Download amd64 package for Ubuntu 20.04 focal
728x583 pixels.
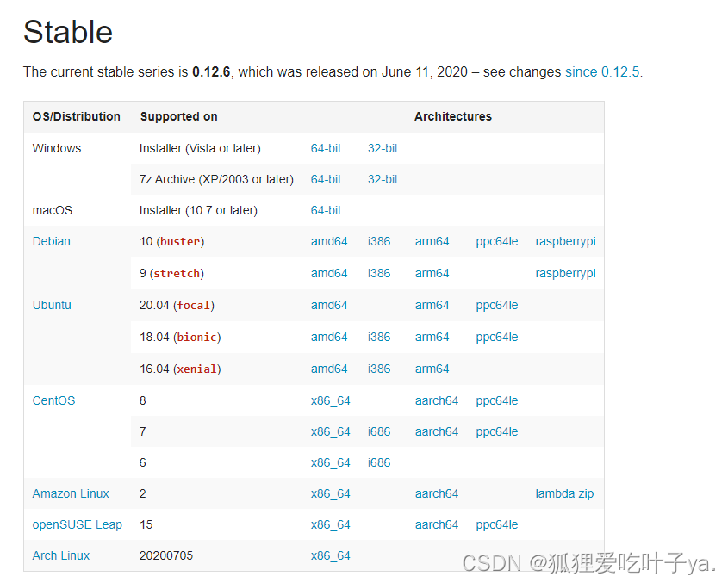click(329, 305)
